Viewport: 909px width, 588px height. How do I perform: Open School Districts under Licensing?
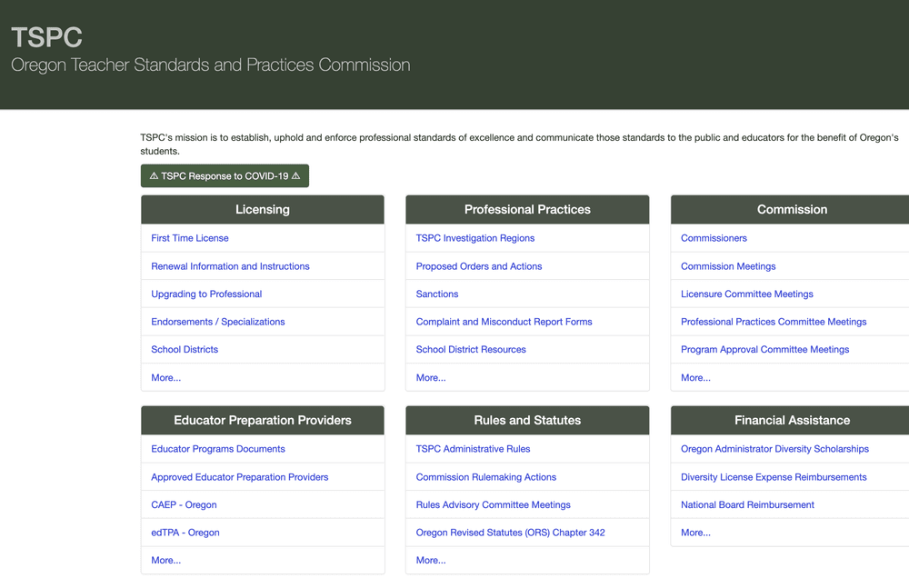coord(185,350)
